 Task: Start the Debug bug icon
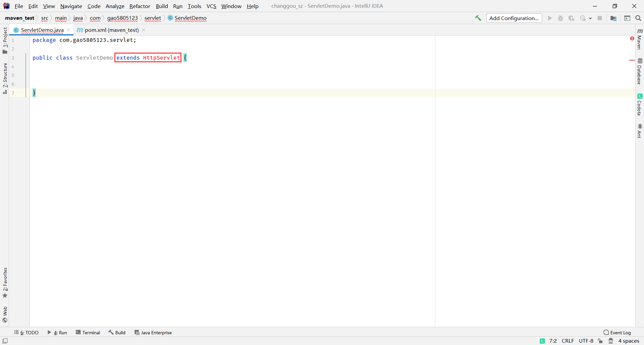tap(560, 18)
